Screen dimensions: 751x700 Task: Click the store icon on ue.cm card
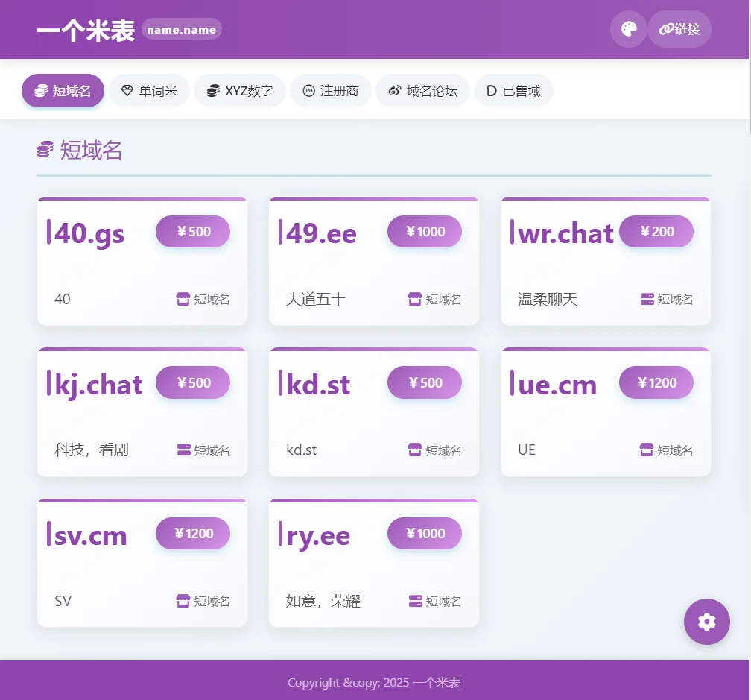[x=647, y=450]
